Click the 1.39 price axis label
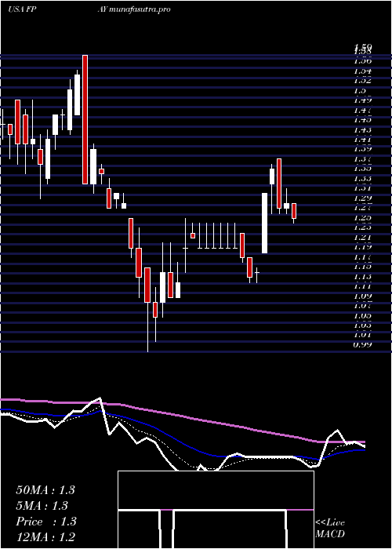The height and width of the screenshot is (549, 392). (362, 149)
